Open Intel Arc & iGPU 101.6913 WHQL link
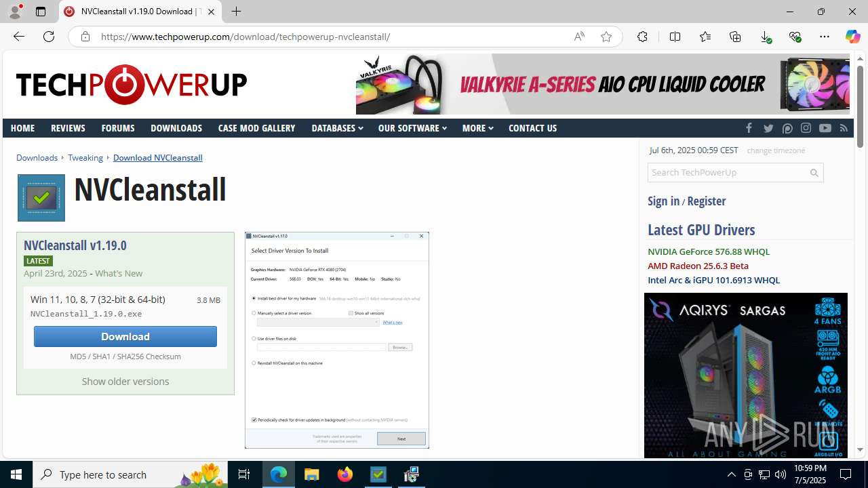868x488 pixels. pyautogui.click(x=713, y=280)
